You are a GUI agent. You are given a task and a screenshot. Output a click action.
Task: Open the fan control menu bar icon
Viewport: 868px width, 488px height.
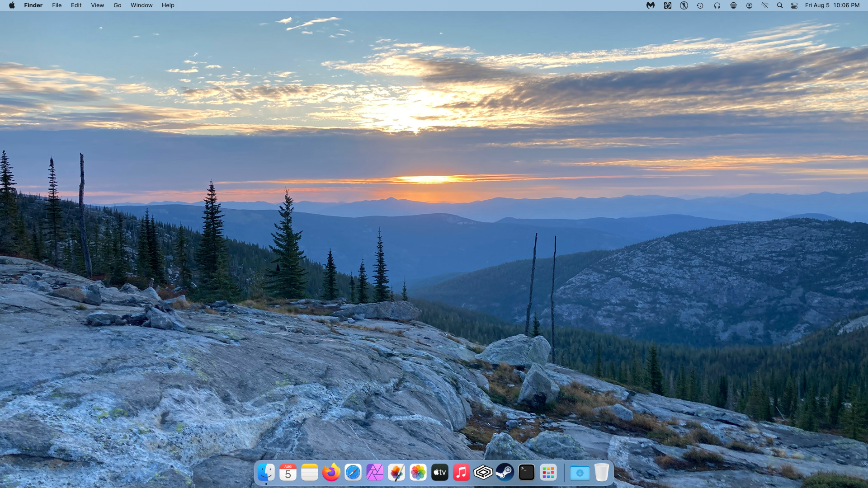(668, 5)
